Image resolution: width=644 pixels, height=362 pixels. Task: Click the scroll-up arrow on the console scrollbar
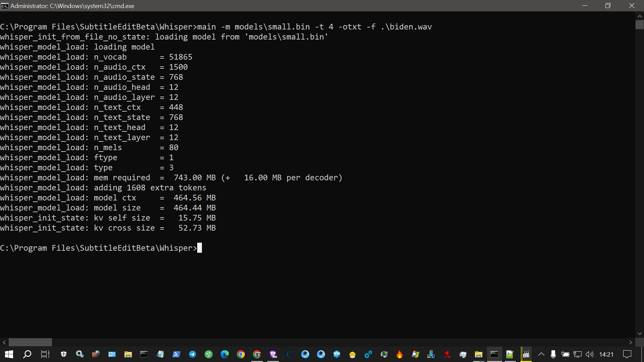pyautogui.click(x=640, y=16)
